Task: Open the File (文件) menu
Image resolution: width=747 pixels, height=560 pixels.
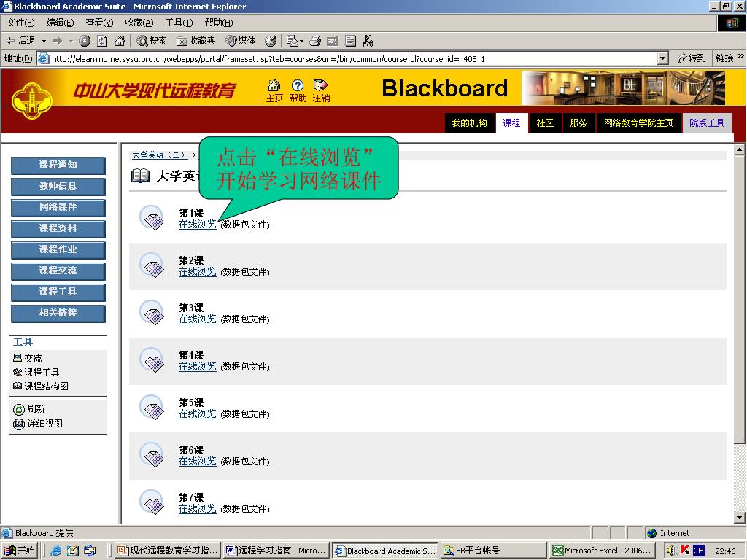Action: 20,23
